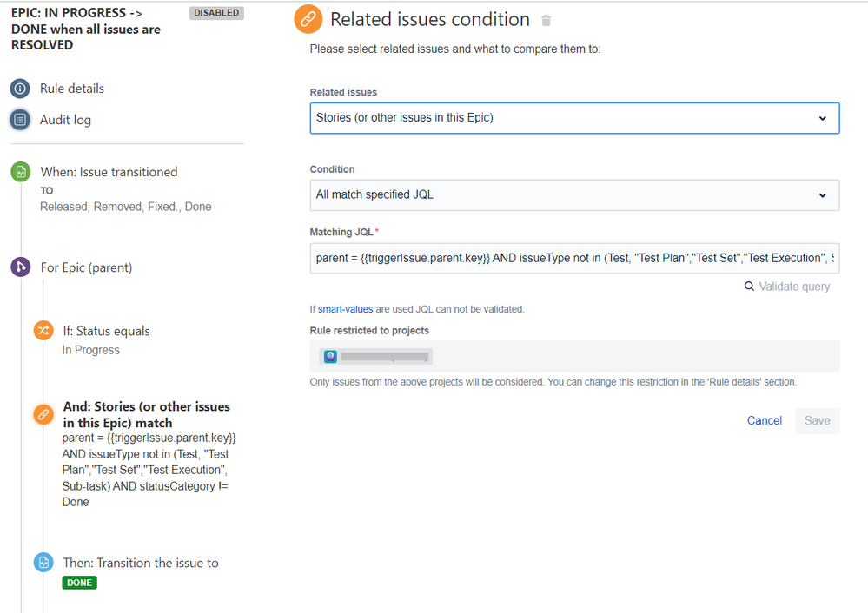Click into the Matching JQL input field
The image size is (868, 613).
(x=574, y=259)
